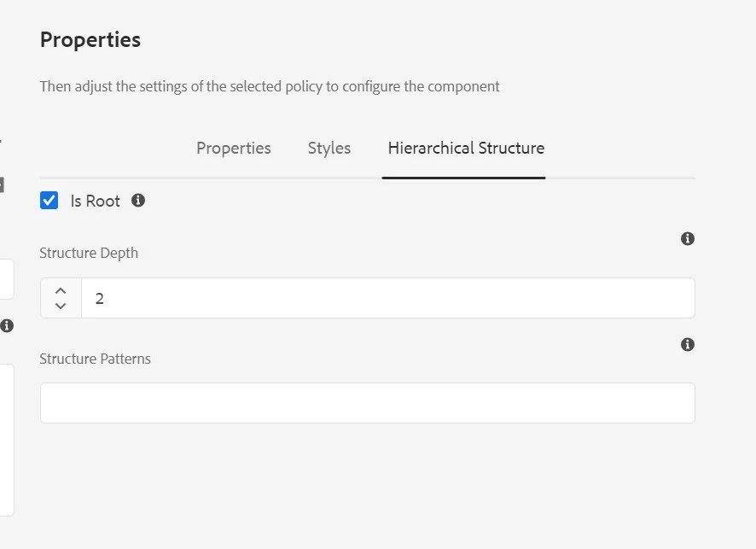Focus the Structure Patterns text field

(x=367, y=403)
